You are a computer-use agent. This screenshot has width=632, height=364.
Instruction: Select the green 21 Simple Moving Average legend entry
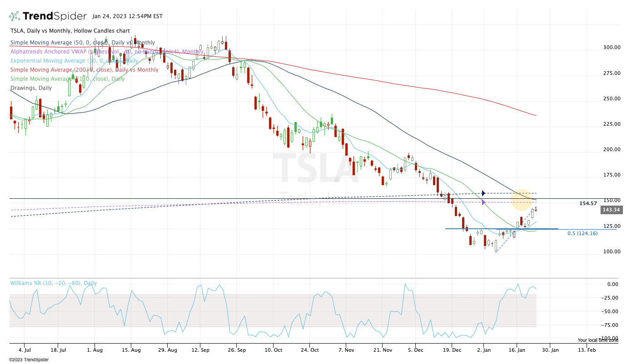(67, 79)
